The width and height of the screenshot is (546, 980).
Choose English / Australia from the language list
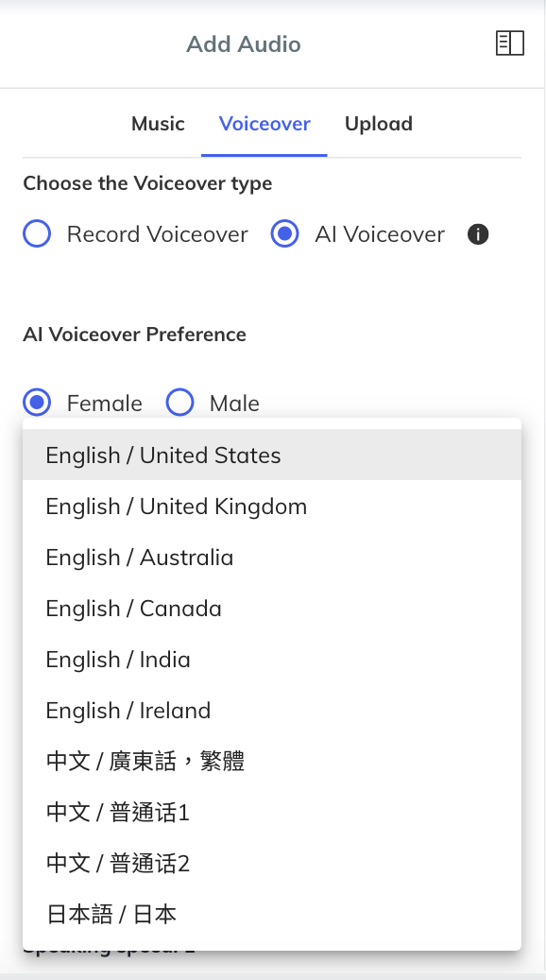139,557
